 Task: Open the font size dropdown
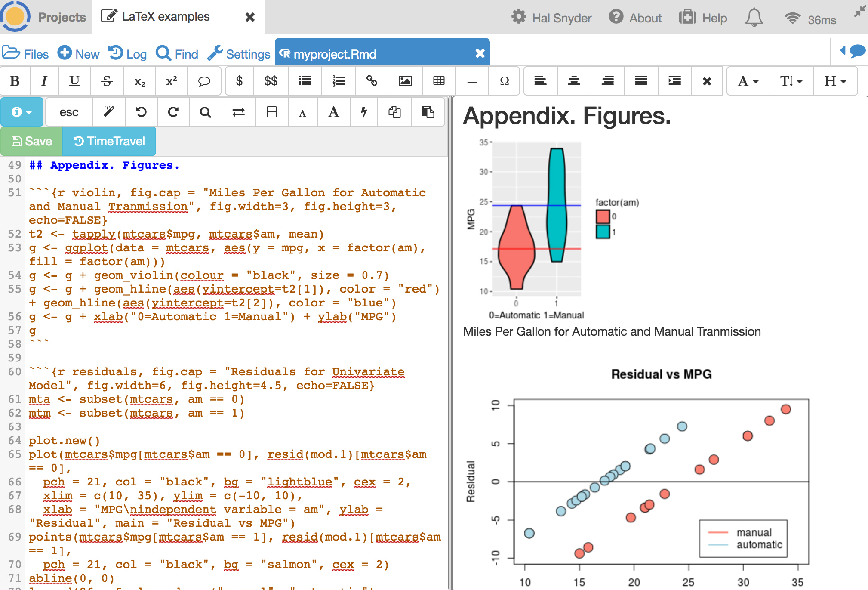[x=791, y=81]
